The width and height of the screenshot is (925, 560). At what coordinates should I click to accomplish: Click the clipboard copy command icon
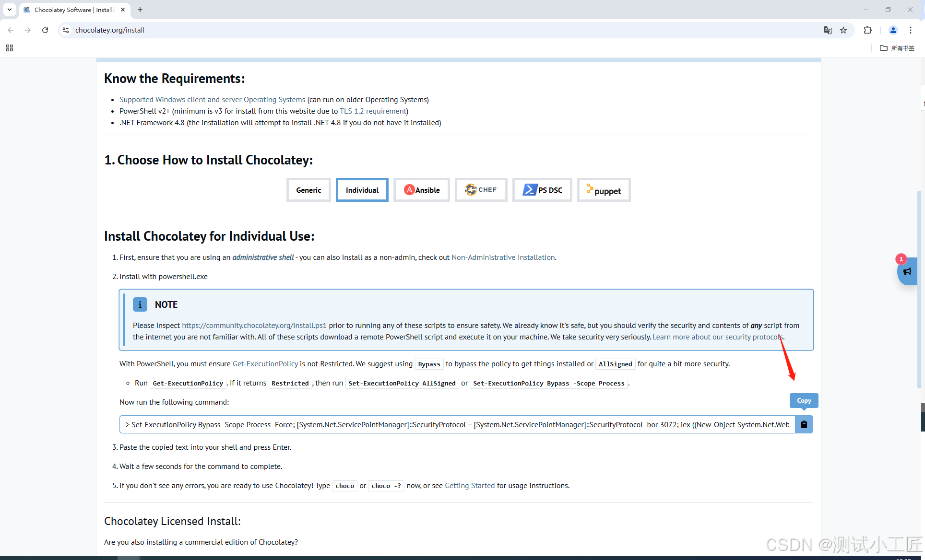(804, 424)
